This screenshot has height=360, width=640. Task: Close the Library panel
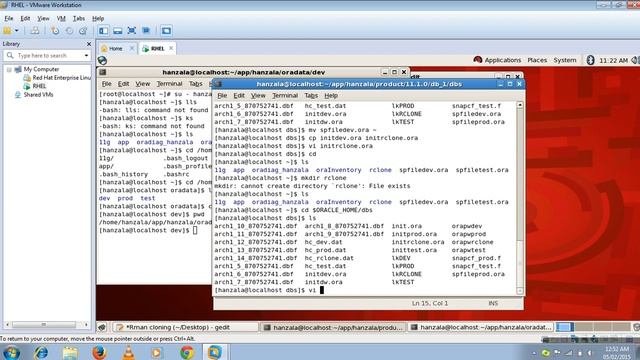pyautogui.click(x=89, y=44)
